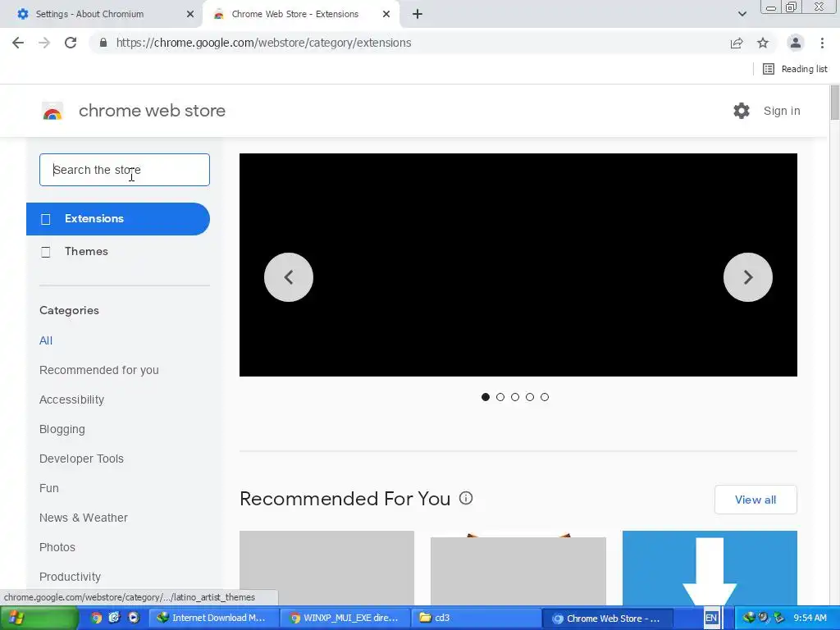Select the Chrome Web Store - Extensions tab
The height and width of the screenshot is (630, 840).
pos(301,14)
